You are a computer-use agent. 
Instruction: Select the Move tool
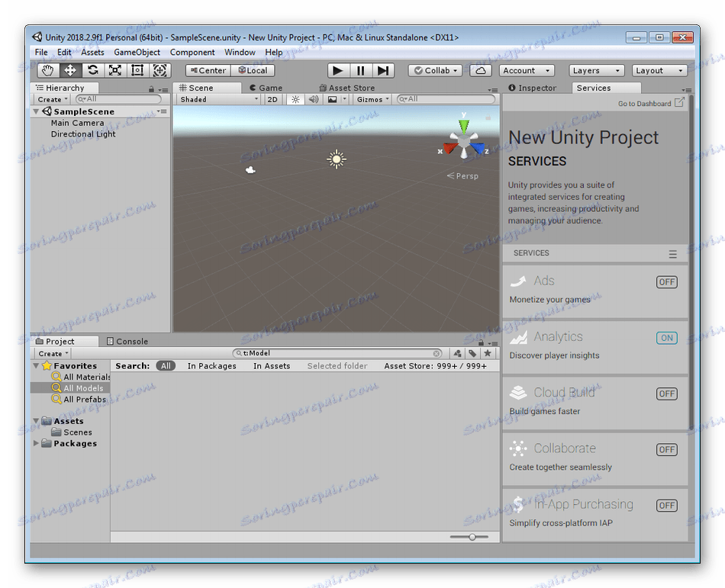pos(70,70)
